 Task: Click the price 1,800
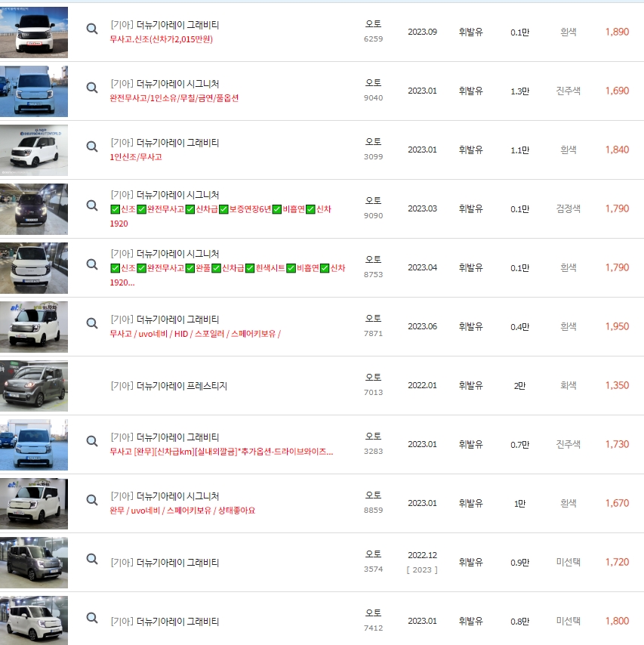[617, 621]
